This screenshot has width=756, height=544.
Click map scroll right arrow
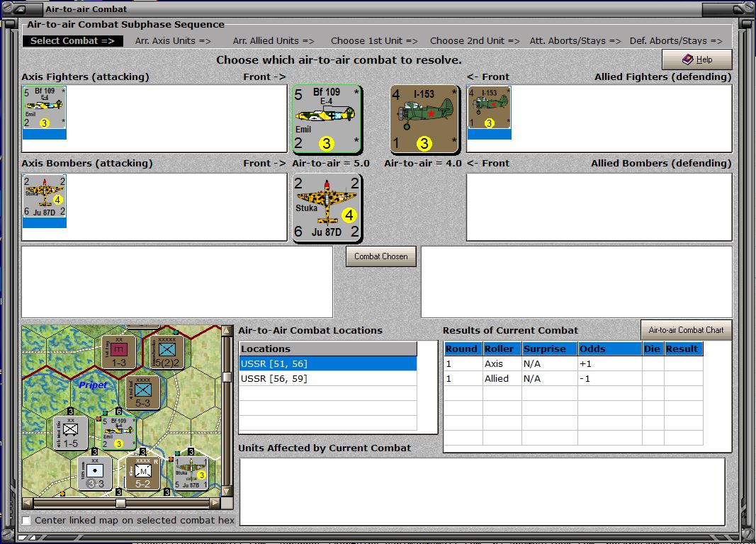pyautogui.click(x=215, y=503)
